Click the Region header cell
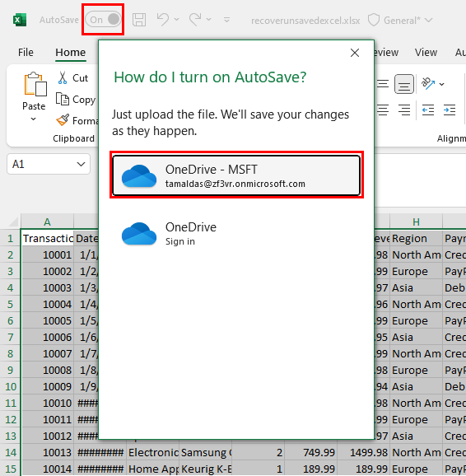The width and height of the screenshot is (466, 476). [417, 239]
